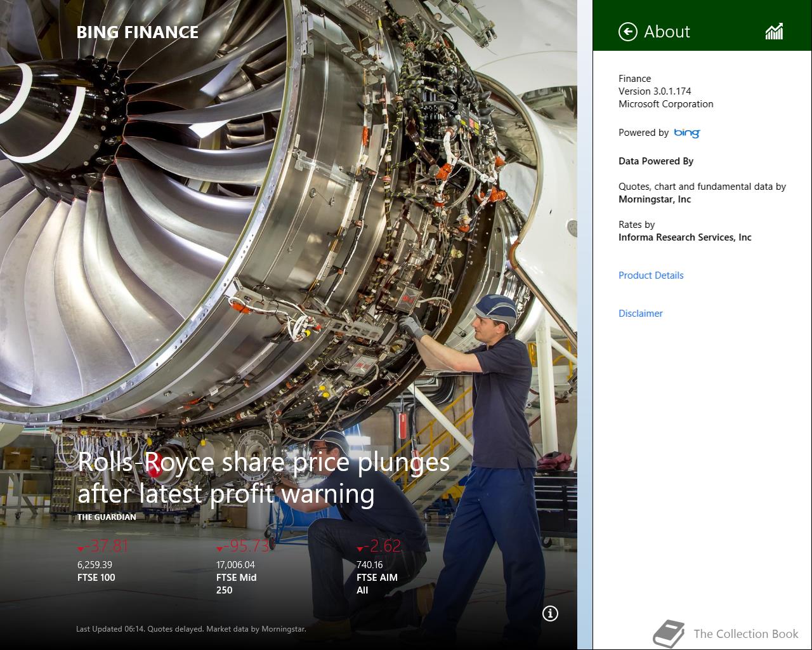Select the FTSE Mid 250 index tile

click(x=244, y=567)
